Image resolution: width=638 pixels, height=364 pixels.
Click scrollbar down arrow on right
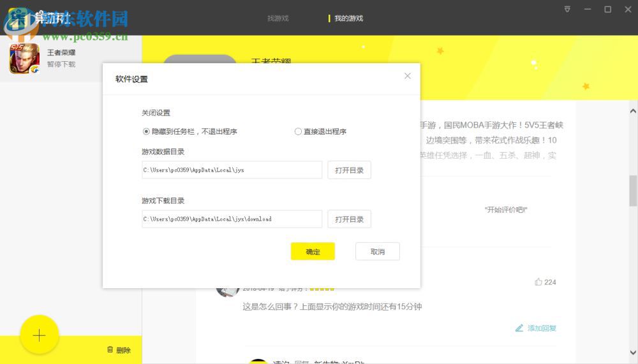point(633,353)
